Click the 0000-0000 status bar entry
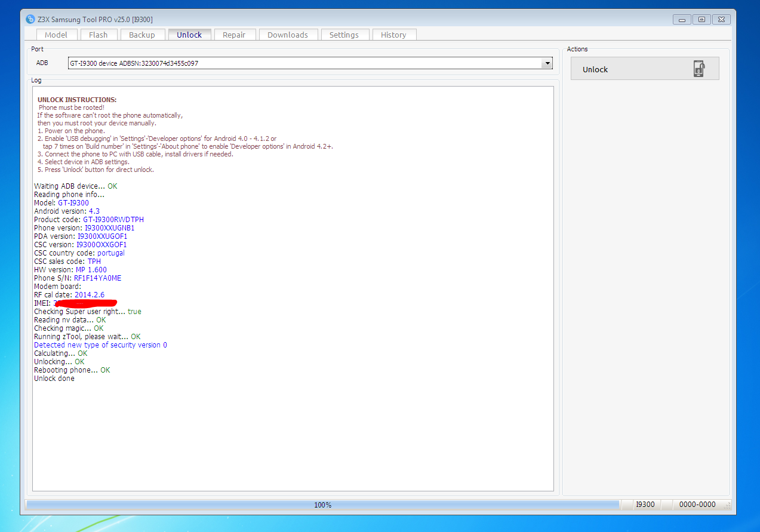The image size is (760, 532). 697,505
